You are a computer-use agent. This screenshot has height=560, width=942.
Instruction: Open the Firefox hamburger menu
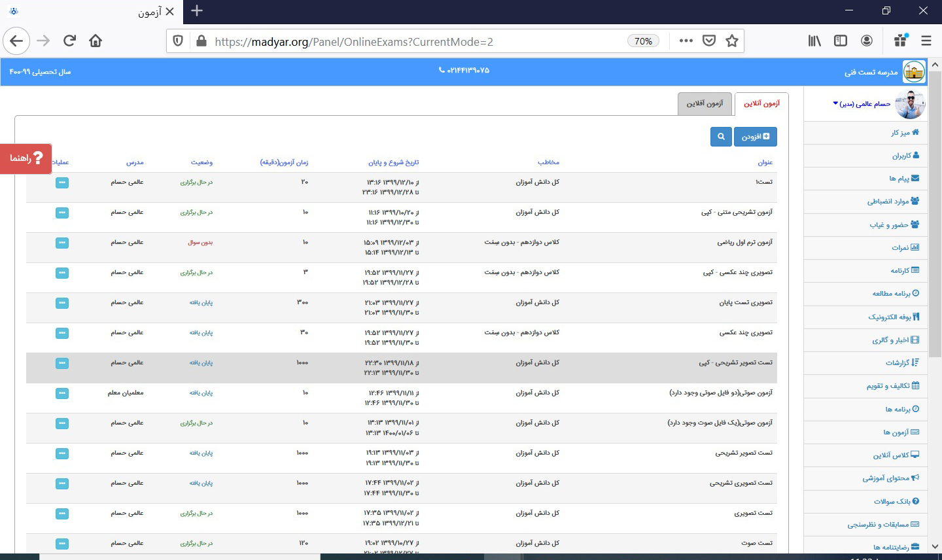926,41
